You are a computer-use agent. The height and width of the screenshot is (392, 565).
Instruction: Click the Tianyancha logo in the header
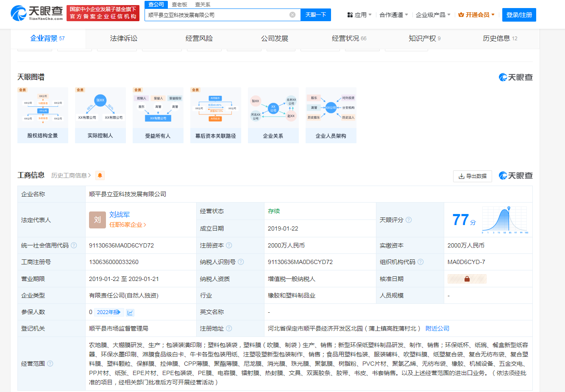[x=36, y=13]
